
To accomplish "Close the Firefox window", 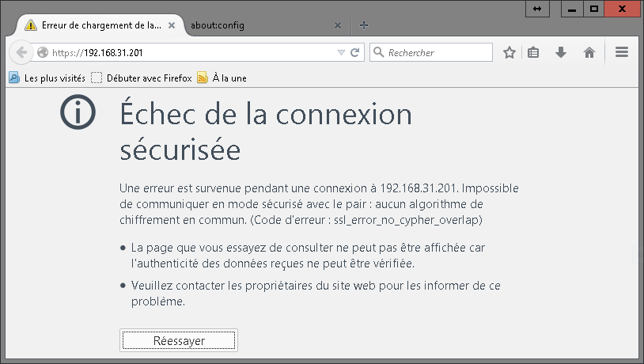I will 622,9.
